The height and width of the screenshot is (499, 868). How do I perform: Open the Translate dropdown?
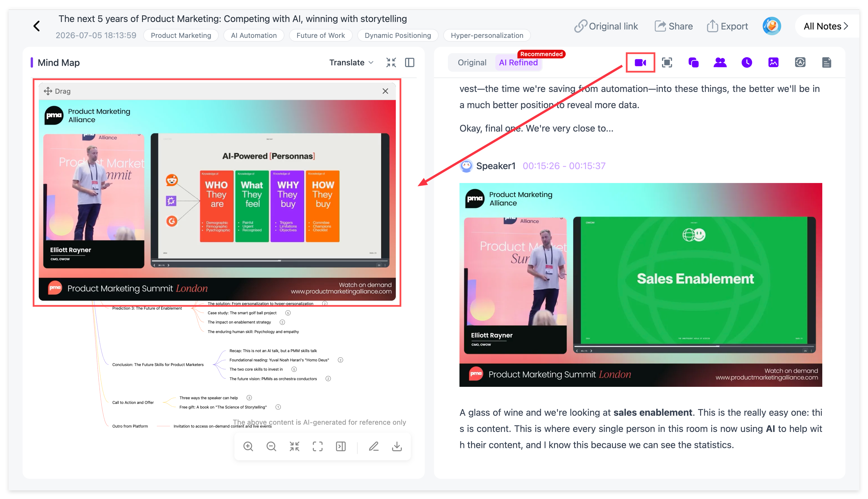click(x=351, y=63)
